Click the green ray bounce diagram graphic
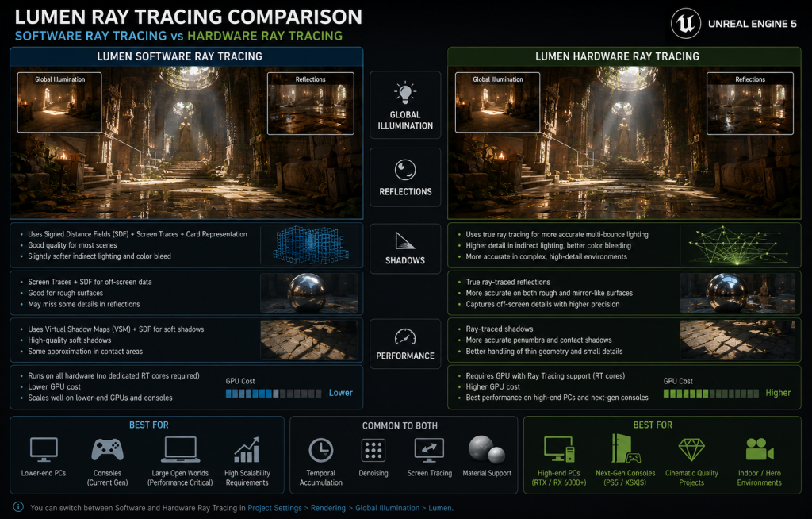Screen dimensions: 812x519 pos(738,245)
